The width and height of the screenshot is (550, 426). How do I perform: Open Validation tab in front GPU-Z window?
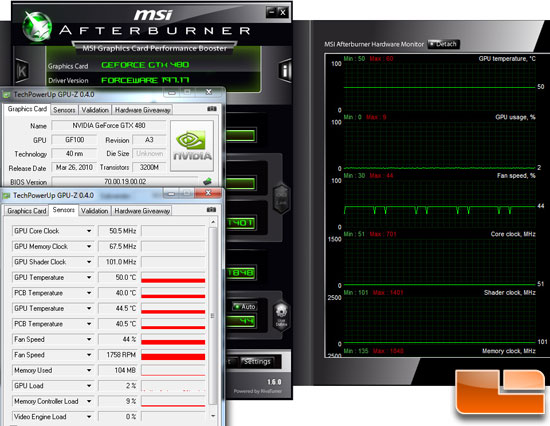[x=94, y=211]
